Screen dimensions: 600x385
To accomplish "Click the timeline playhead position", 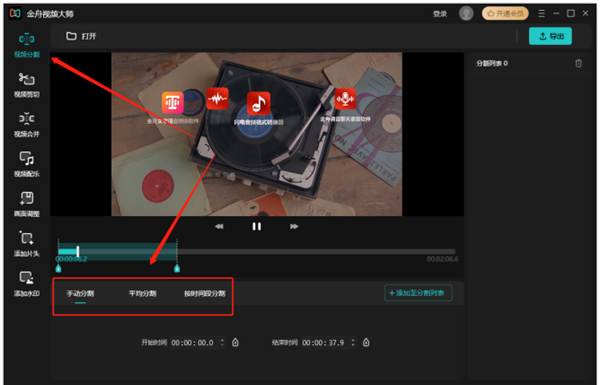I will [78, 251].
